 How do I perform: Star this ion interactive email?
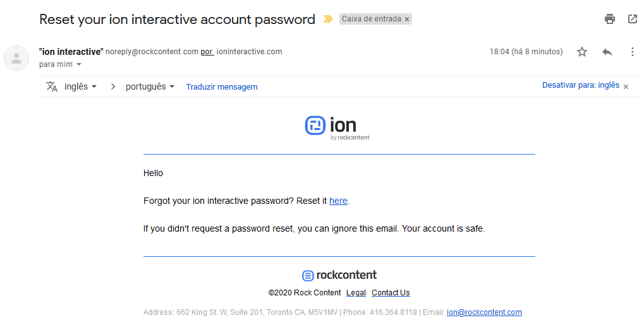[582, 52]
